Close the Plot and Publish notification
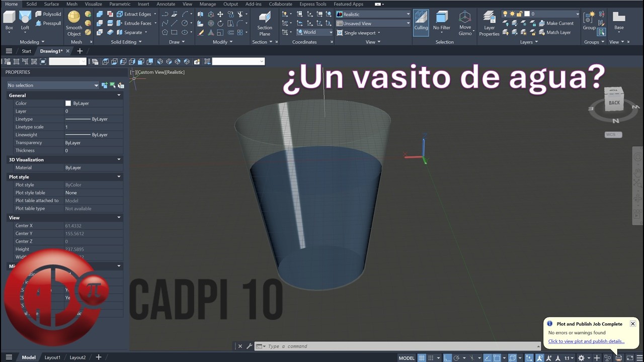 (633, 324)
